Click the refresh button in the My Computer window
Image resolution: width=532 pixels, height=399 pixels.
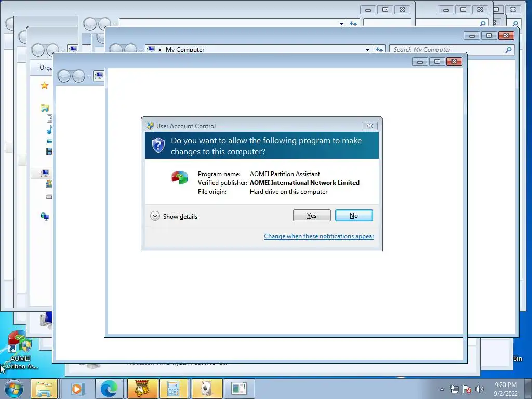tap(379, 50)
